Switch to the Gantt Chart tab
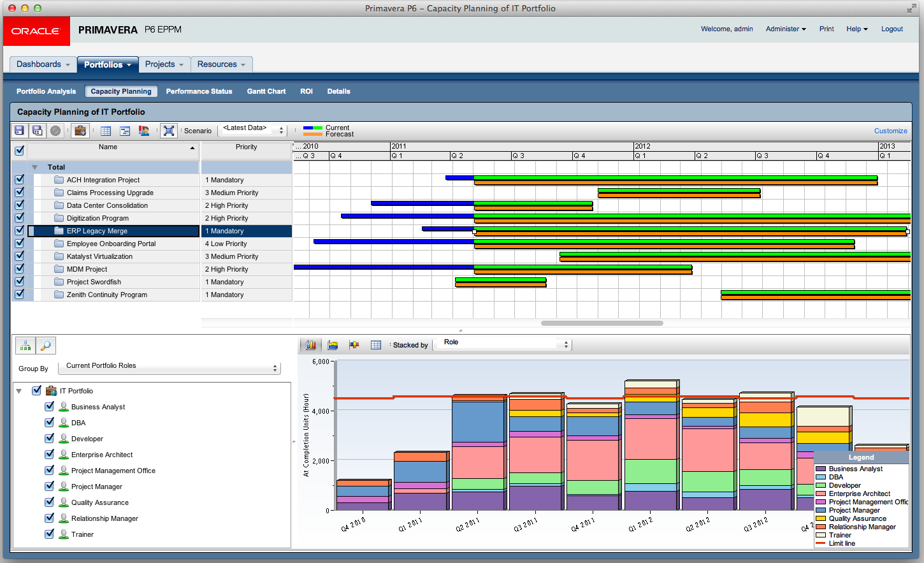 click(x=266, y=91)
